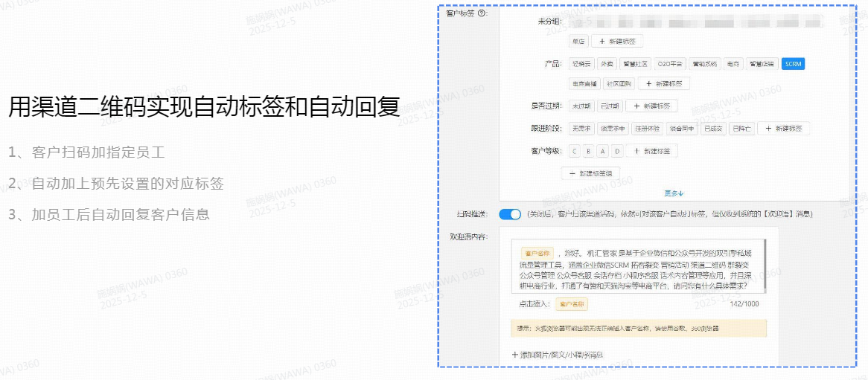Choose customer level A tag
Viewport: 868px width, 380px height.
[x=603, y=151]
